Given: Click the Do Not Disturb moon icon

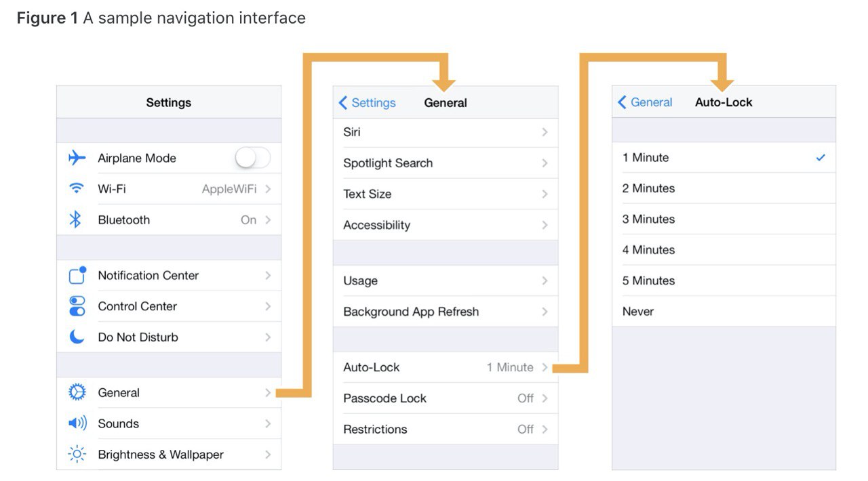Looking at the screenshot, I should [x=77, y=337].
